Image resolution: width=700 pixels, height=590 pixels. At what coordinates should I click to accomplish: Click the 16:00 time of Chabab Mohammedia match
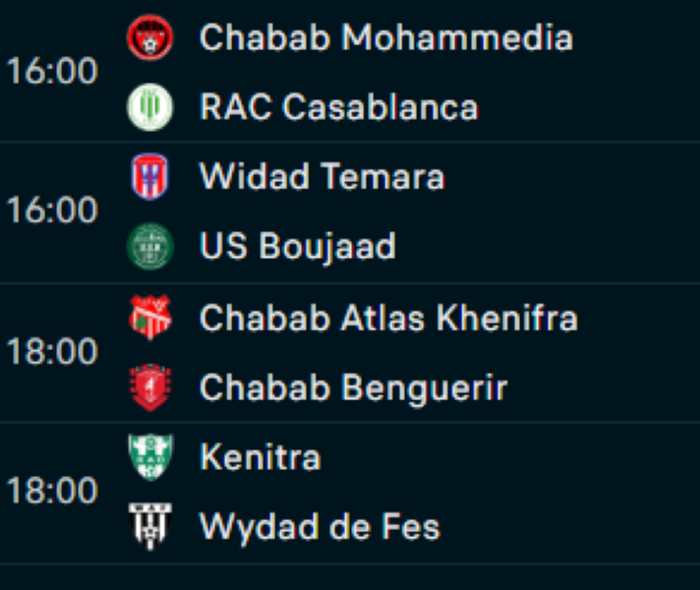pyautogui.click(x=53, y=72)
